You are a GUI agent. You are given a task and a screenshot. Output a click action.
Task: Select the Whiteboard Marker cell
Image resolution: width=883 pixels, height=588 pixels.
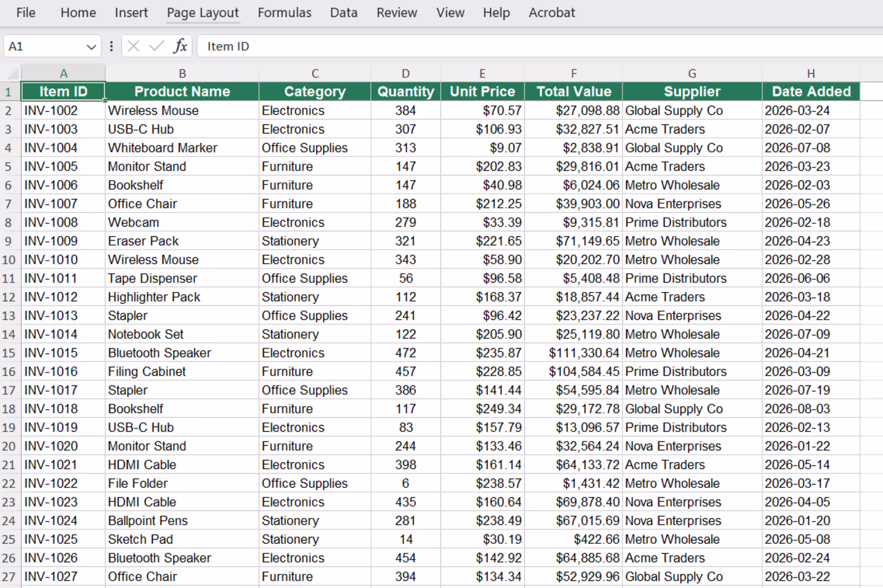(182, 148)
